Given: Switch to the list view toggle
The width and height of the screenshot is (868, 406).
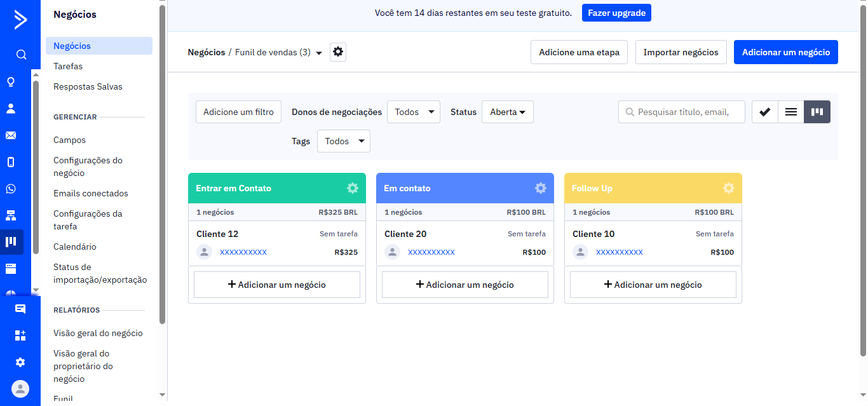Looking at the screenshot, I should [x=790, y=111].
